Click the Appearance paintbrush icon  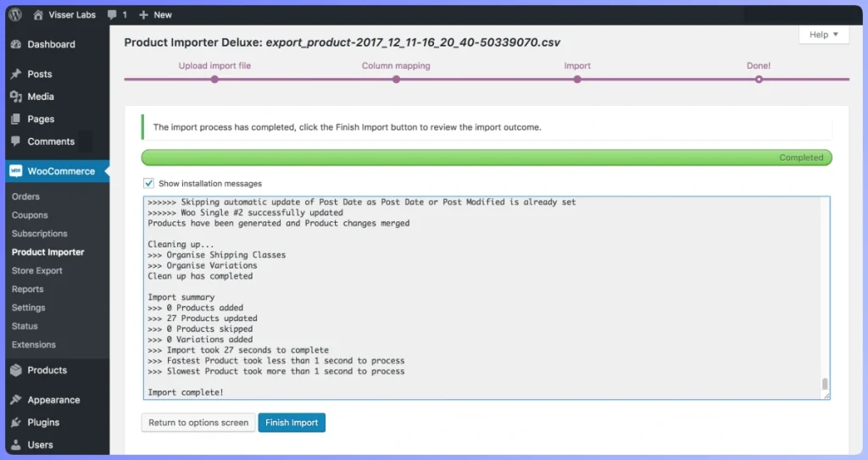16,400
